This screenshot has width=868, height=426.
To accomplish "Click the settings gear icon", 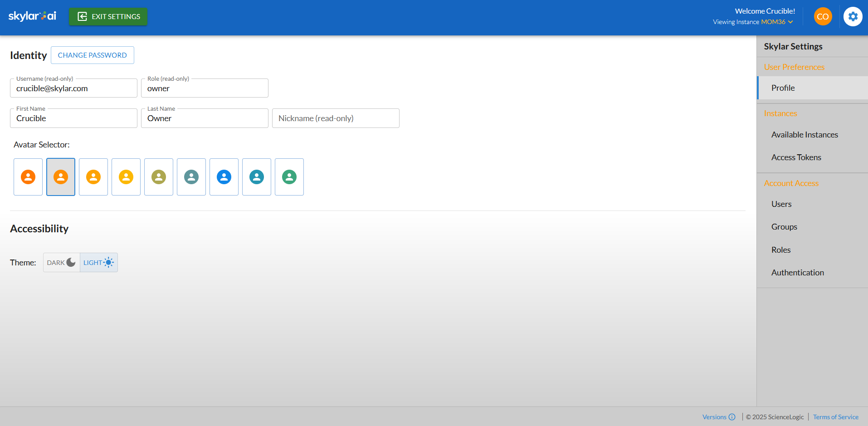I will click(x=853, y=17).
